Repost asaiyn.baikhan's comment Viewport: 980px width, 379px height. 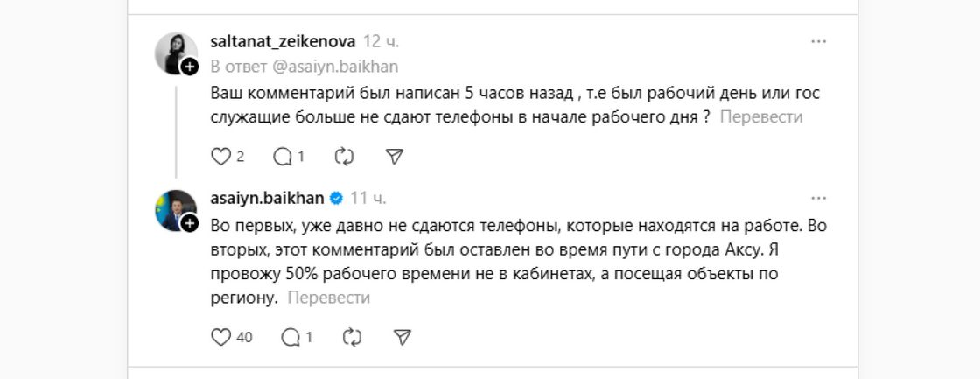[352, 337]
